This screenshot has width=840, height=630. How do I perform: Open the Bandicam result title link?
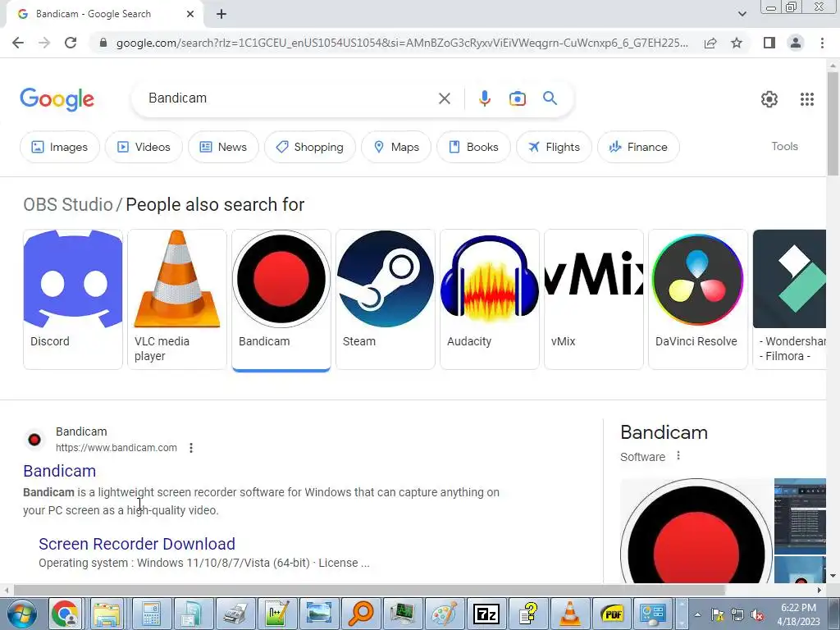(59, 471)
